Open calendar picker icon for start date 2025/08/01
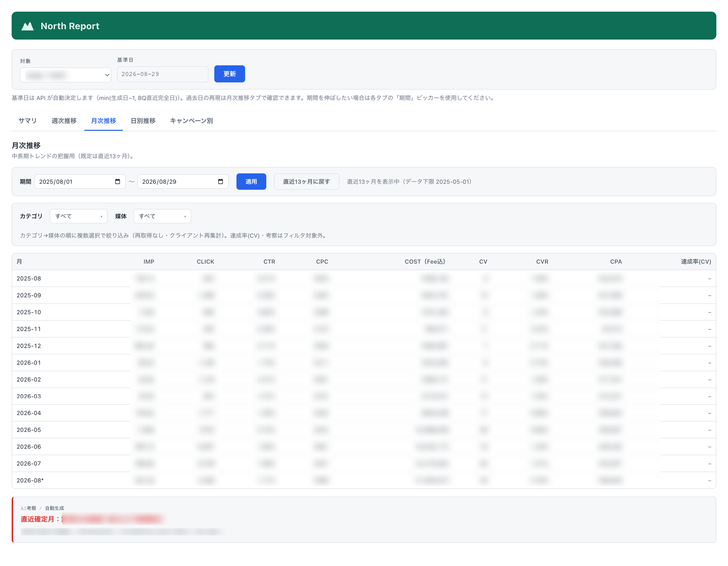This screenshot has height=566, width=728. pyautogui.click(x=117, y=182)
